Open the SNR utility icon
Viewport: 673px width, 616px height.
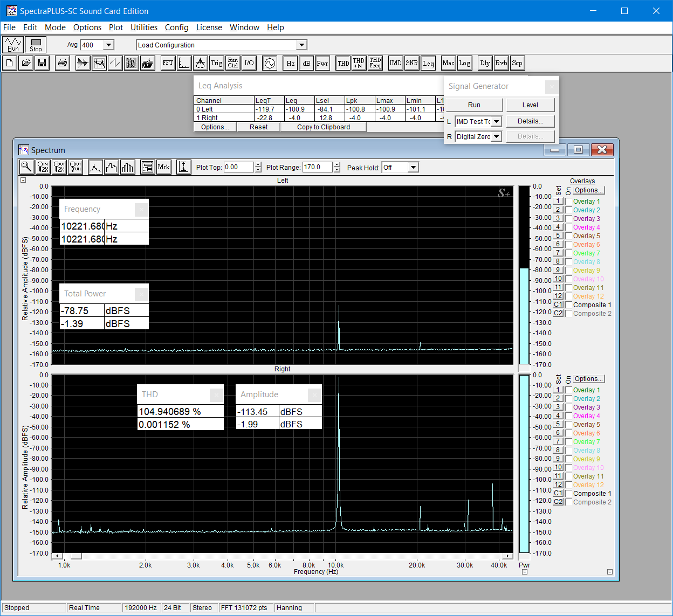coord(411,63)
